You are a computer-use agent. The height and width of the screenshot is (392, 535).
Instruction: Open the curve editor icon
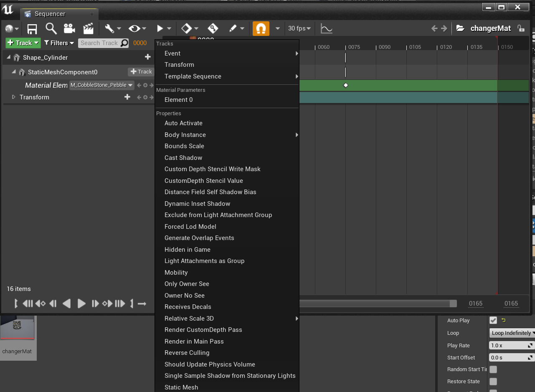tap(326, 28)
